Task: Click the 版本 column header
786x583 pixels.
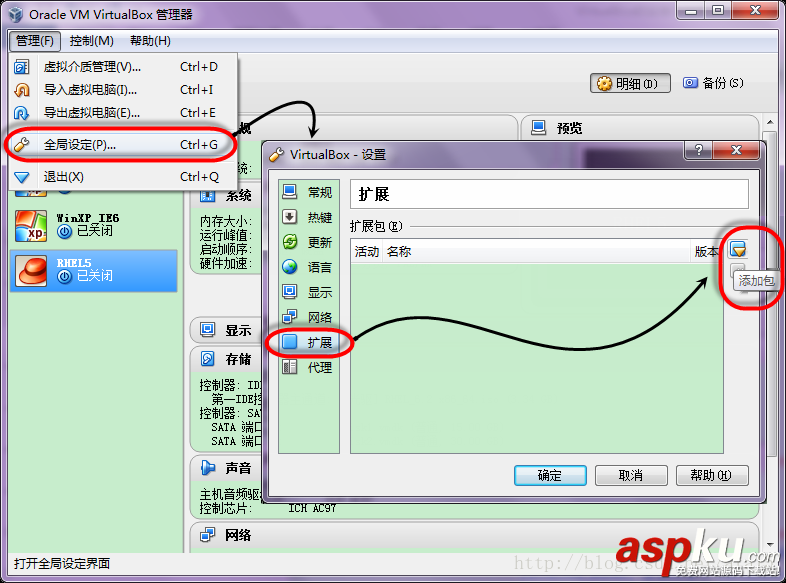Action: pyautogui.click(x=707, y=252)
